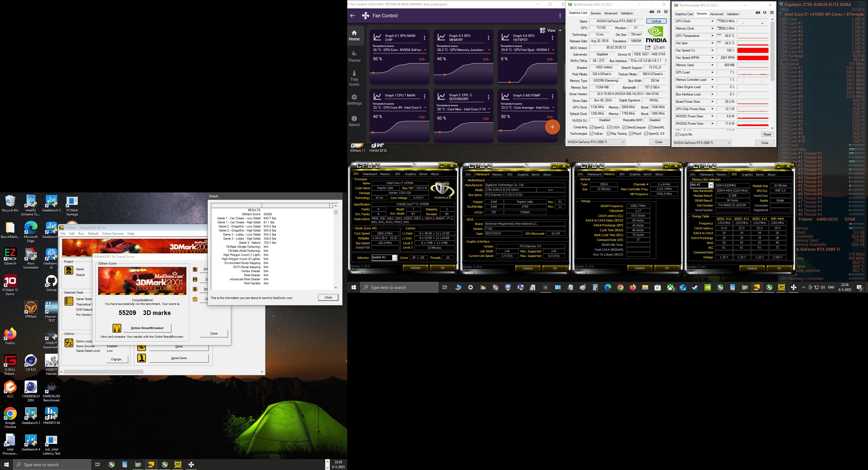Screen dimensions: 868x470
Task: Toggle the CUDA checkbox in GPU-Z
Action: pos(609,127)
